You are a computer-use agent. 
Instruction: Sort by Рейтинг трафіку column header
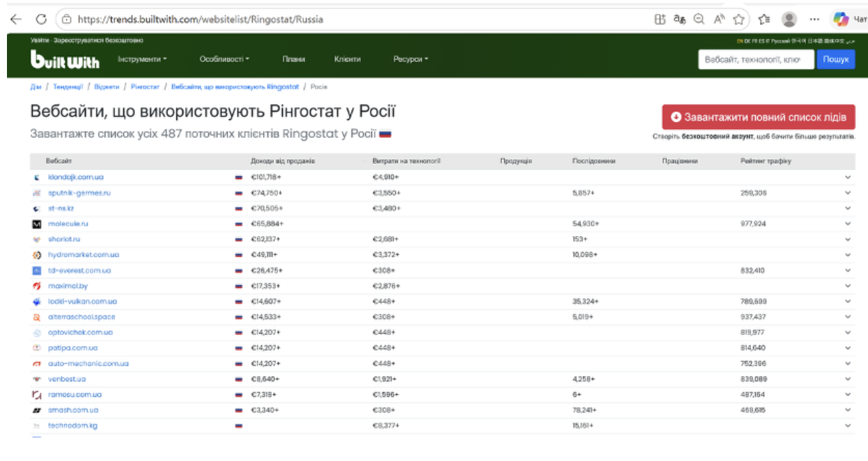(x=766, y=162)
